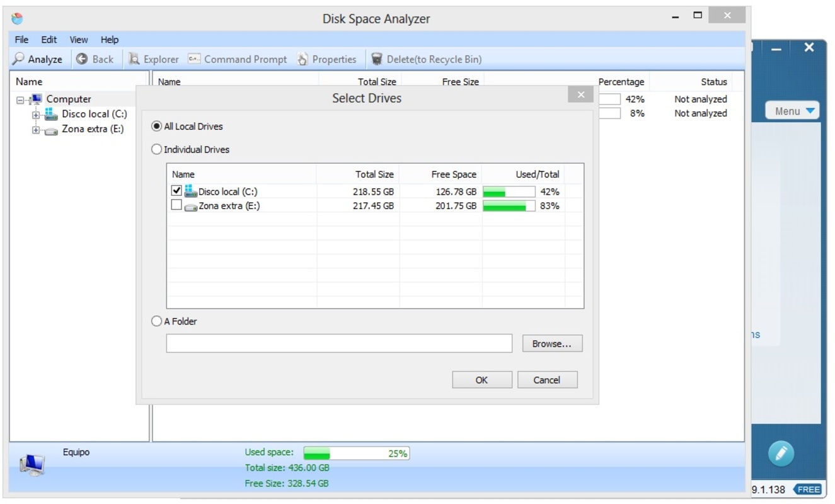Expand Zona extra (E:) tree node
This screenshot has width=835, height=504.
pyautogui.click(x=36, y=130)
